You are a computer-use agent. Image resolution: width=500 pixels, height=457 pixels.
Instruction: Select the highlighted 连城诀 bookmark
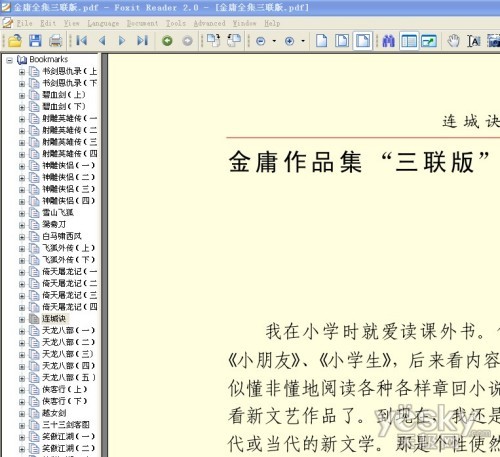[54, 319]
